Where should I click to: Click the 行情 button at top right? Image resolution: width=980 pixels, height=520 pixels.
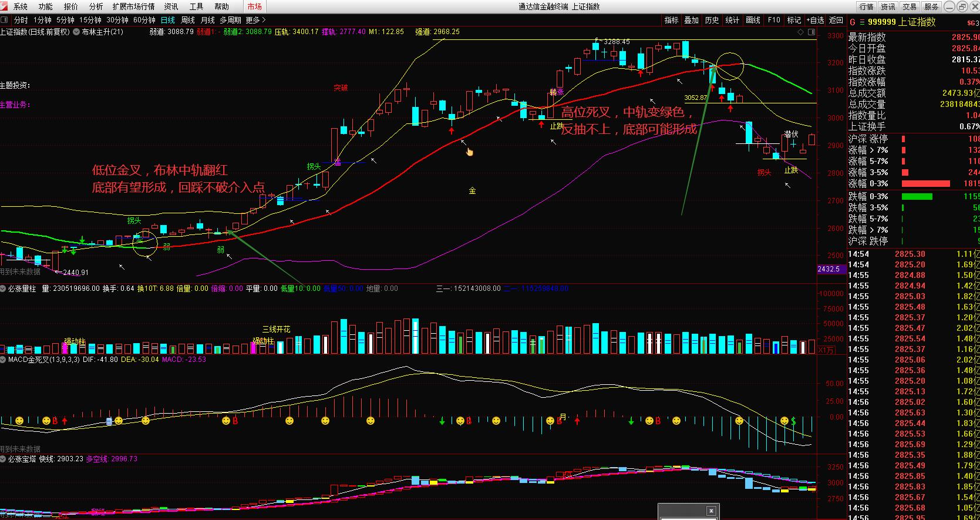[867, 6]
